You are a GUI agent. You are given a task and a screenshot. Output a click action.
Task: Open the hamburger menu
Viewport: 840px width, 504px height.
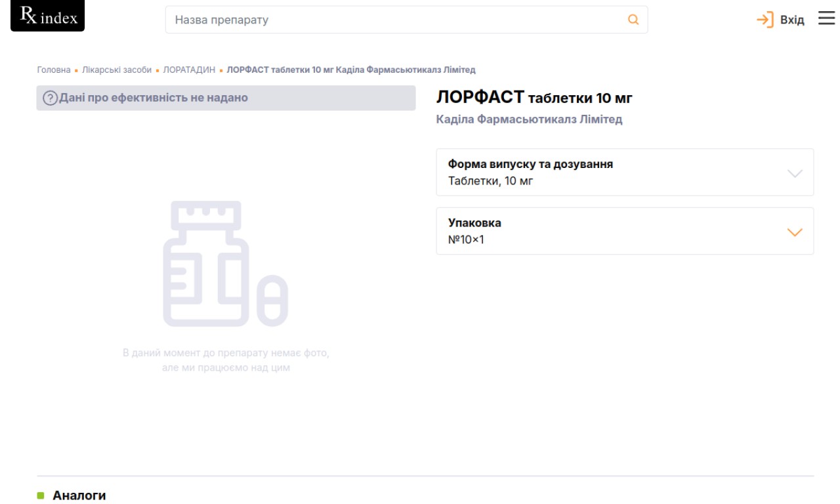tap(826, 19)
